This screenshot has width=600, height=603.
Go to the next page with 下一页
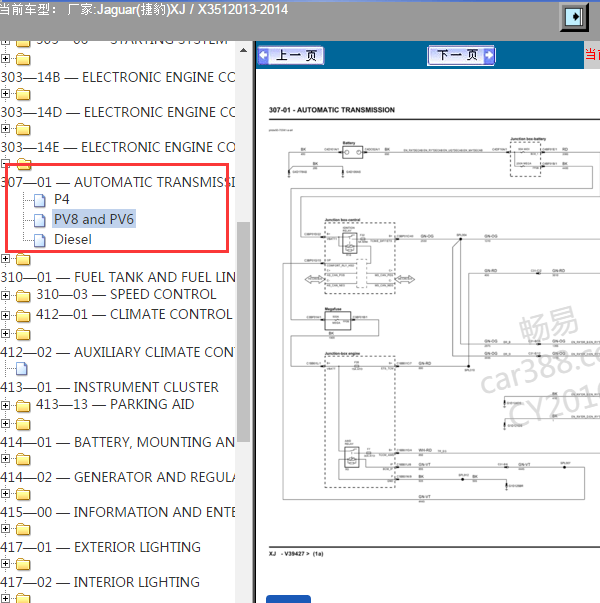point(461,55)
